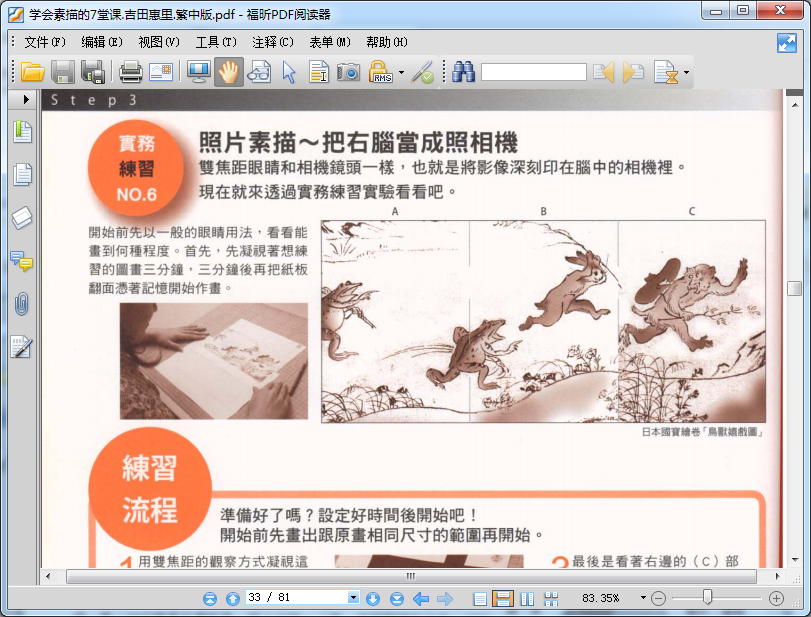Go to the previous page
The height and width of the screenshot is (617, 811).
233,599
